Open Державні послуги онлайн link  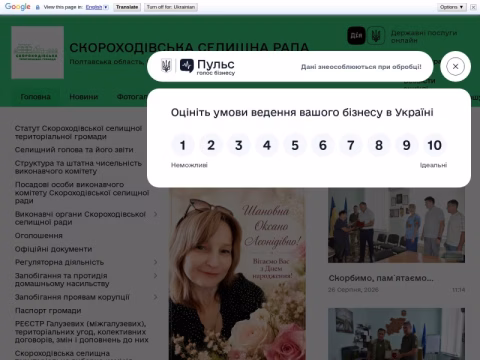coord(424,37)
